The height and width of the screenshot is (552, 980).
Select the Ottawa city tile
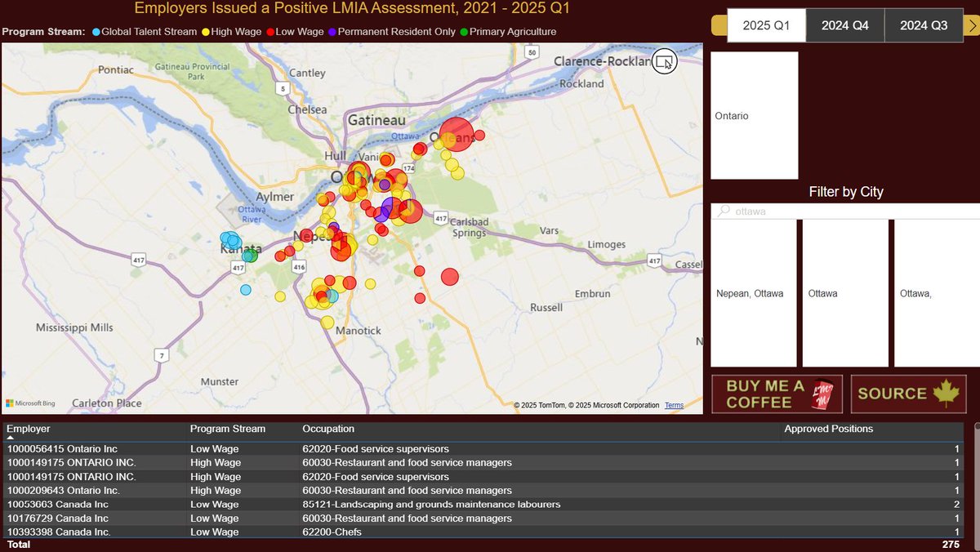(x=845, y=293)
